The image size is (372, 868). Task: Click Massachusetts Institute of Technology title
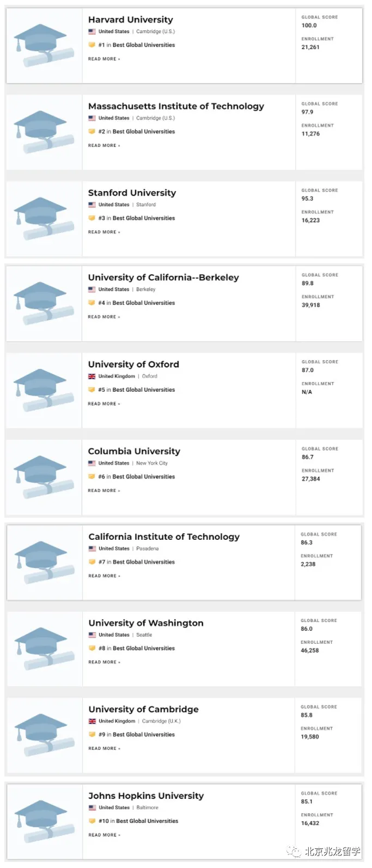175,106
